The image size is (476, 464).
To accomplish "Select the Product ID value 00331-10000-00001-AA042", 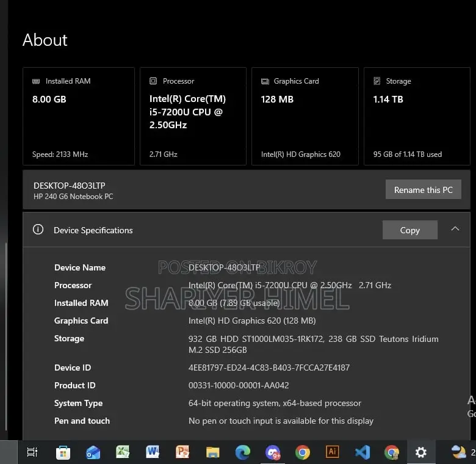I will point(239,385).
